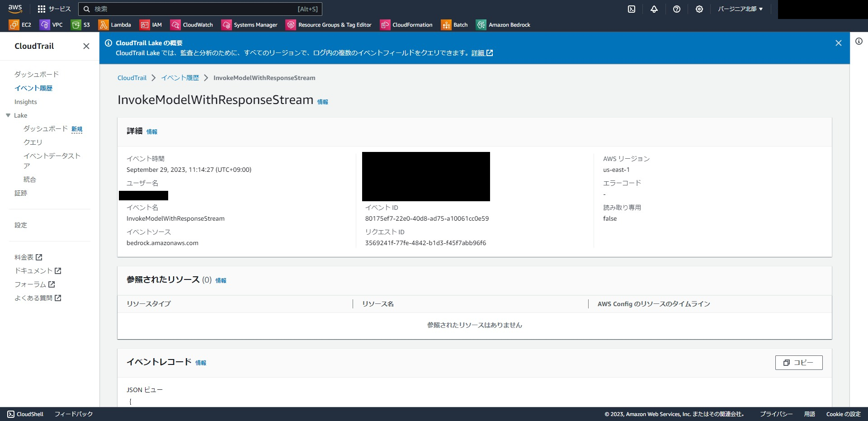Open the EC2 shortcut in favorites bar

point(20,25)
